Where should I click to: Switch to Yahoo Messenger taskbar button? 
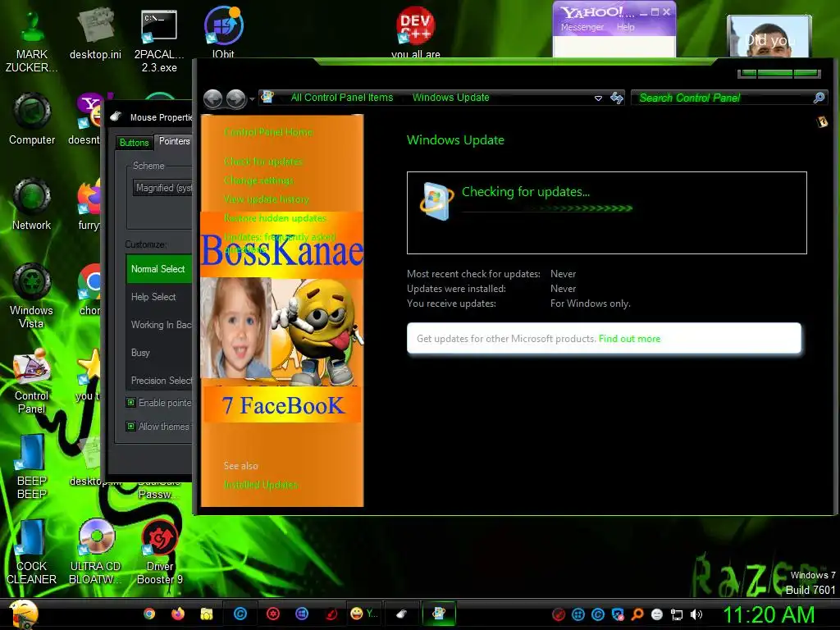(363, 614)
